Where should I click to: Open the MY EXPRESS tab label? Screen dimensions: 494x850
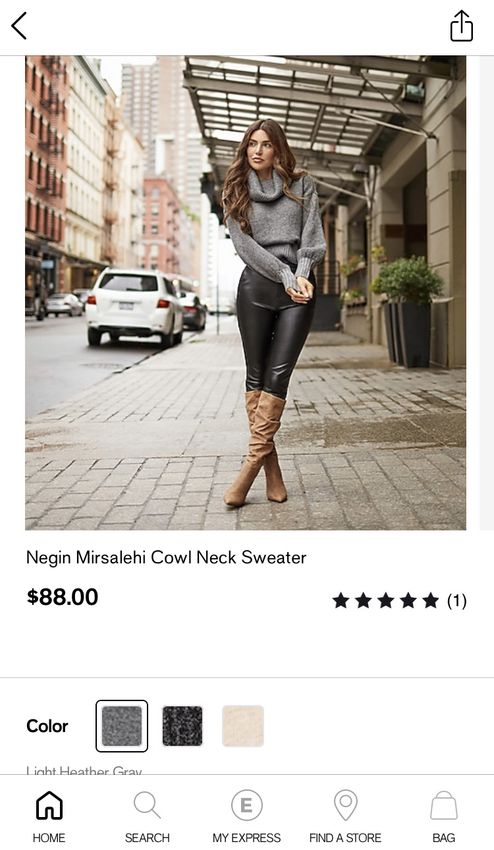(247, 838)
